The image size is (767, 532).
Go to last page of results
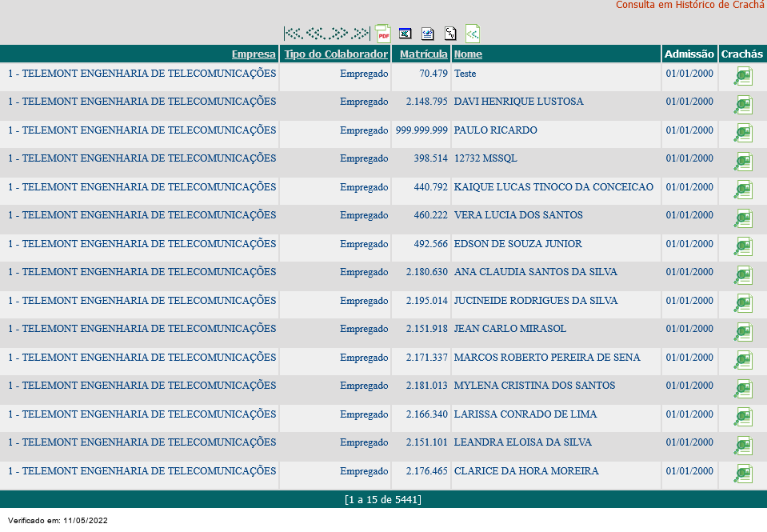361,34
